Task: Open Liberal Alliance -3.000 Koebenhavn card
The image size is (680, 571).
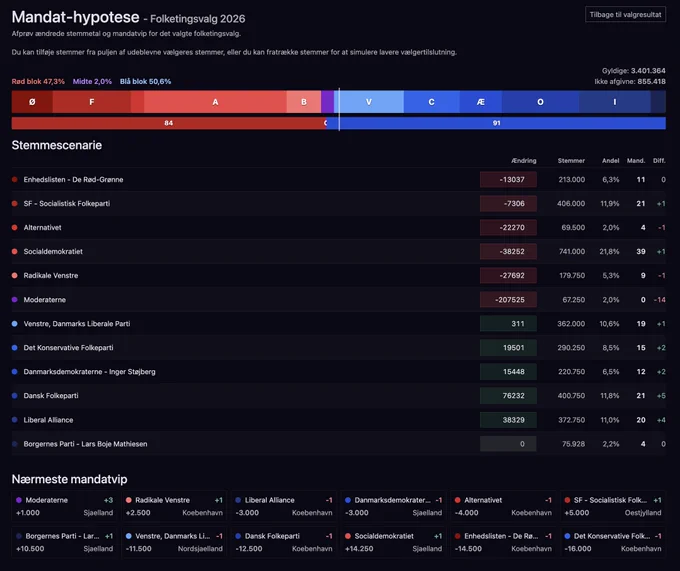Action: 284,506
